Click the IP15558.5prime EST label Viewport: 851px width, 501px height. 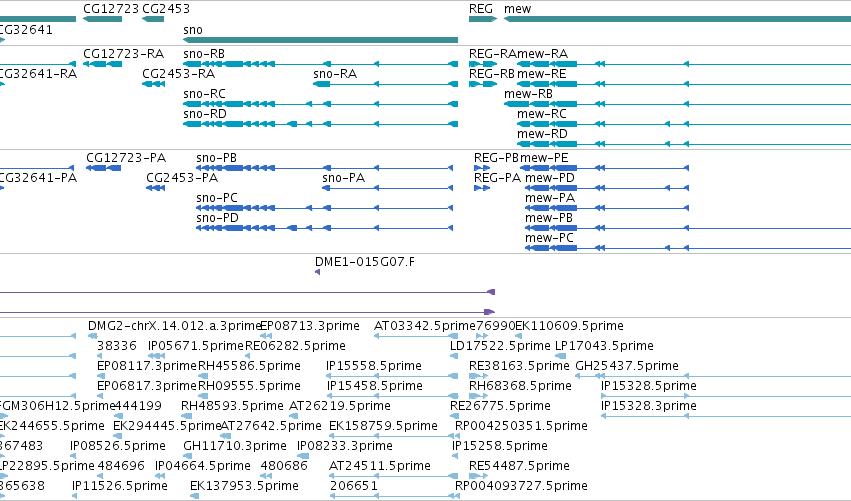(374, 366)
